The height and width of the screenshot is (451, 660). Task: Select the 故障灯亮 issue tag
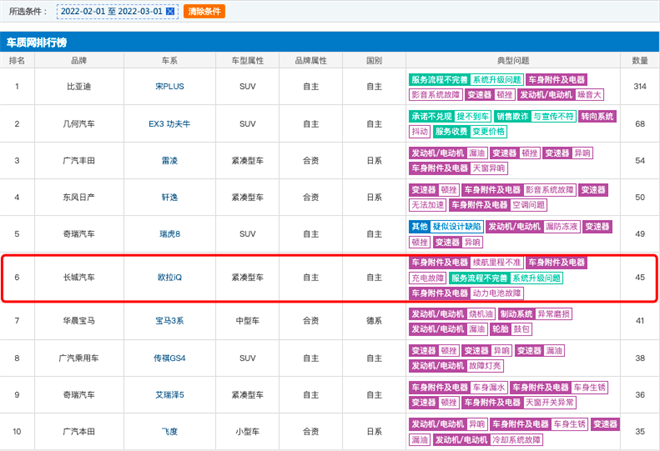click(x=485, y=366)
